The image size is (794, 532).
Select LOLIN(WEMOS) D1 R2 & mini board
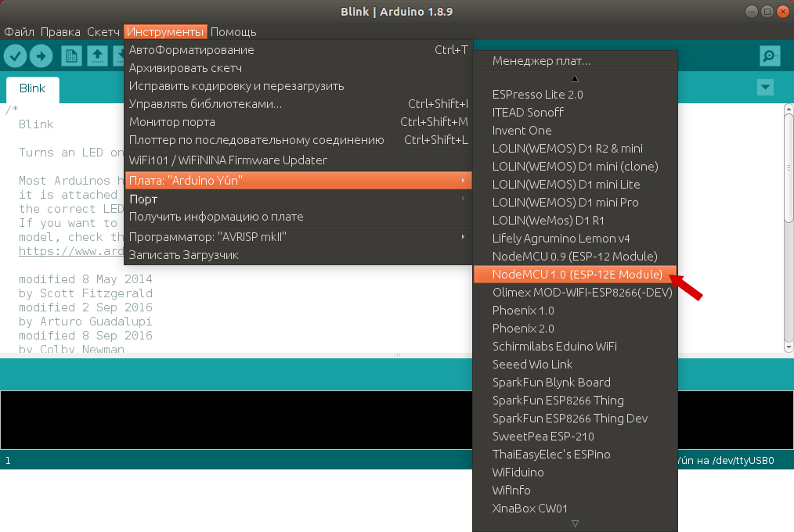576,148
